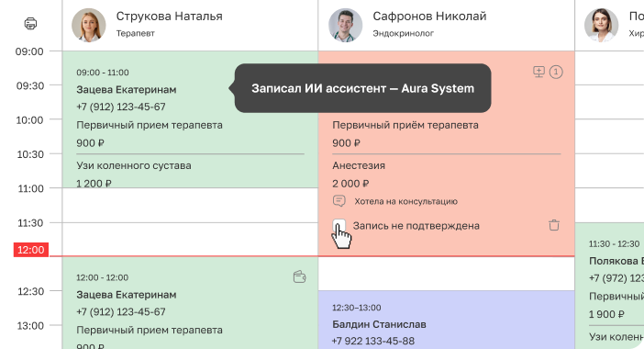Click 'Узи коленного сустава' service in green card
The width and height of the screenshot is (644, 349).
point(134,165)
